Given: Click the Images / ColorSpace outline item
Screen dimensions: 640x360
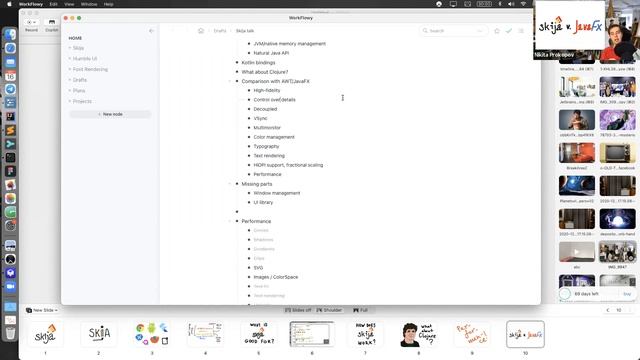Looking at the screenshot, I should 276,277.
